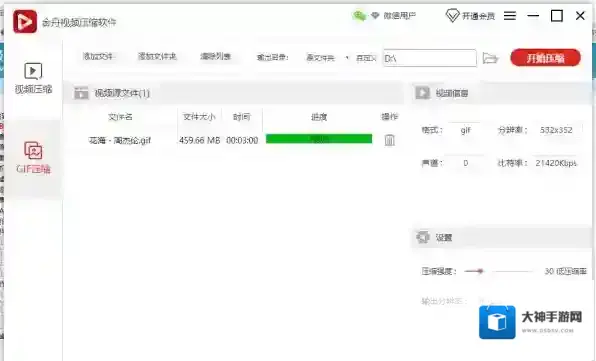Image resolution: width=596 pixels, height=361 pixels.
Task: Click the 进度 column header
Action: pos(319,117)
